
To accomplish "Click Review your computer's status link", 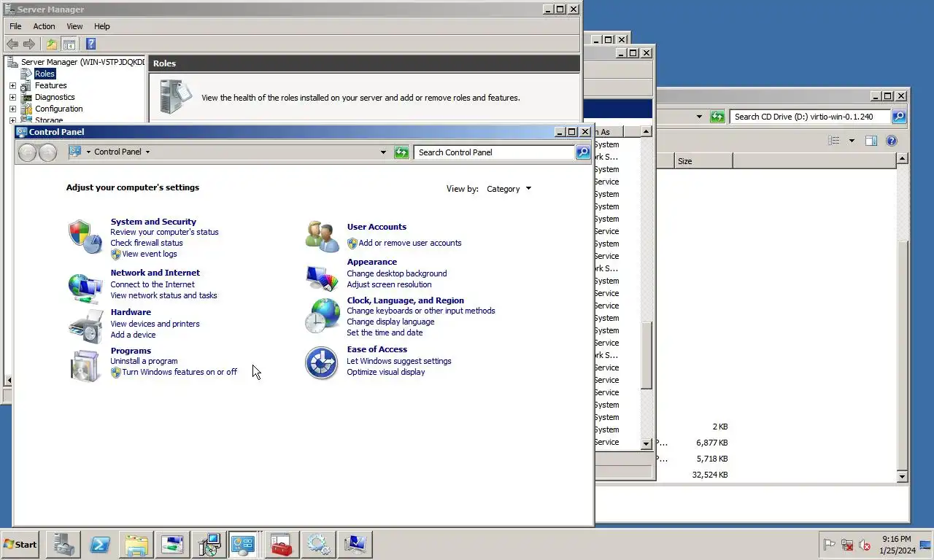I will click(x=164, y=232).
